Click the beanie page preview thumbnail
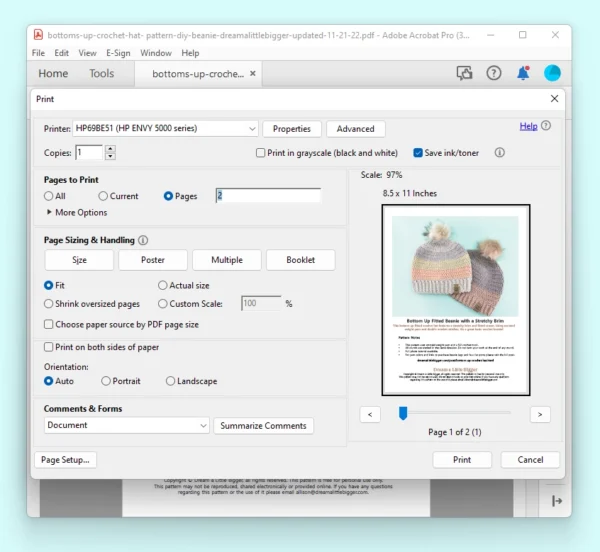This screenshot has width=600, height=552. (x=456, y=300)
